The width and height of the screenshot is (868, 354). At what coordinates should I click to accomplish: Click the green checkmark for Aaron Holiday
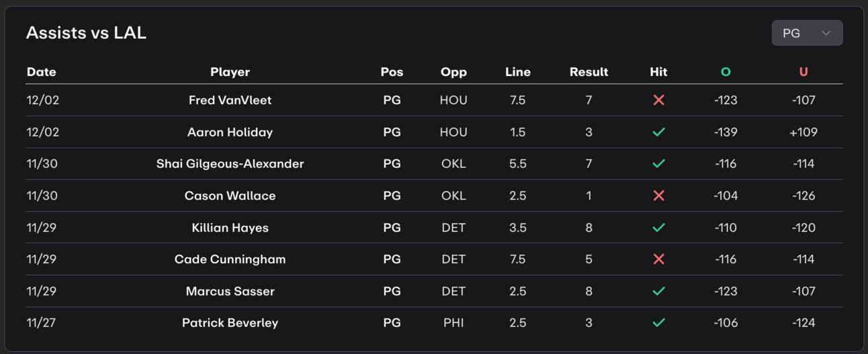pyautogui.click(x=658, y=132)
